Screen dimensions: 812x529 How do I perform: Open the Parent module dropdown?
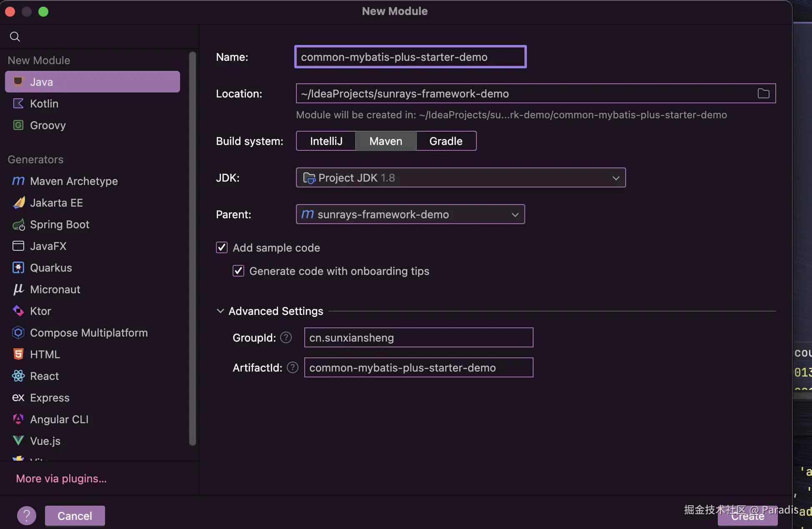click(515, 214)
